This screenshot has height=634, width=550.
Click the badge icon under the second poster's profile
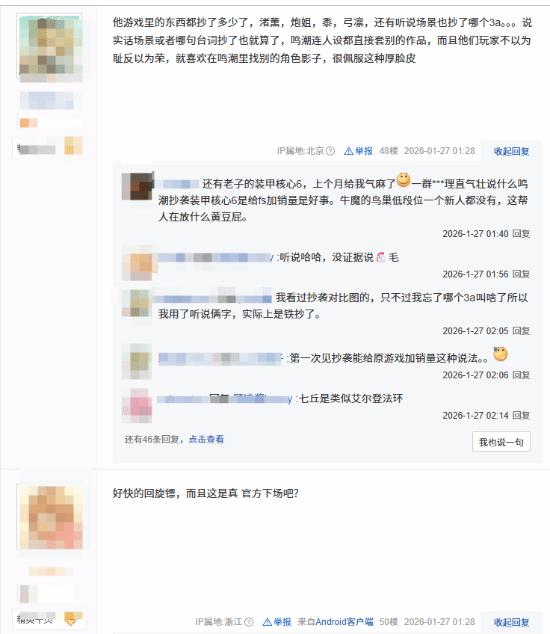click(73, 619)
